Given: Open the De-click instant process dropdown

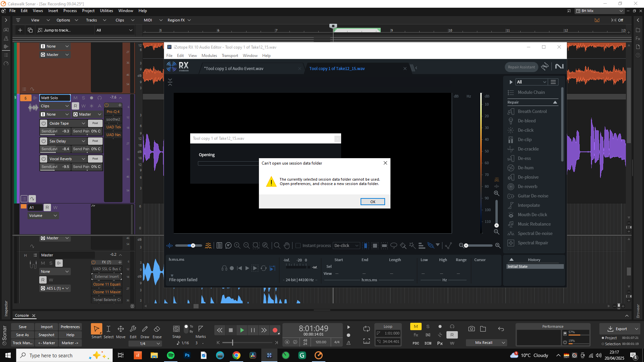Looking at the screenshot, I should pos(346,246).
